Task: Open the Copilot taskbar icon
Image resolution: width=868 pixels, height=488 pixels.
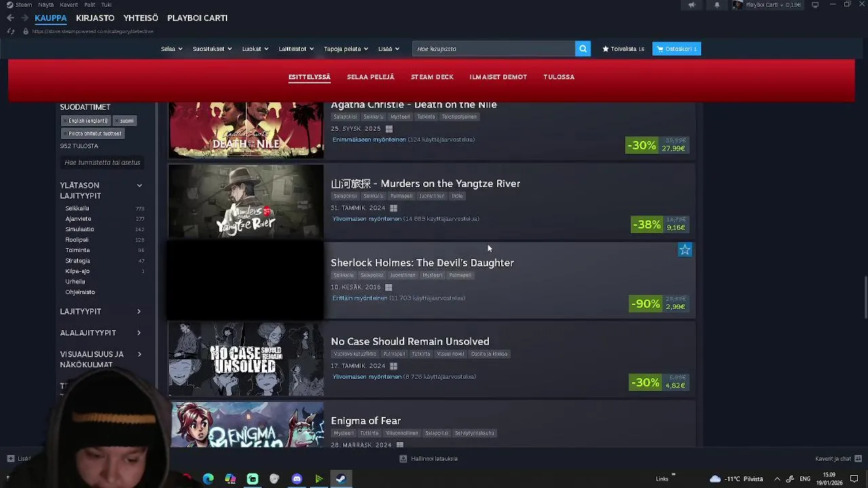Action: pos(231,479)
